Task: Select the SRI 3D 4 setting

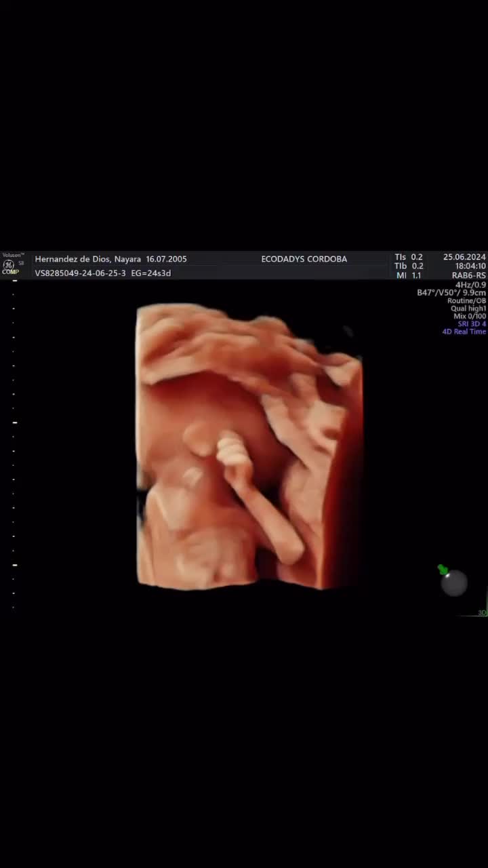Action: [472, 324]
